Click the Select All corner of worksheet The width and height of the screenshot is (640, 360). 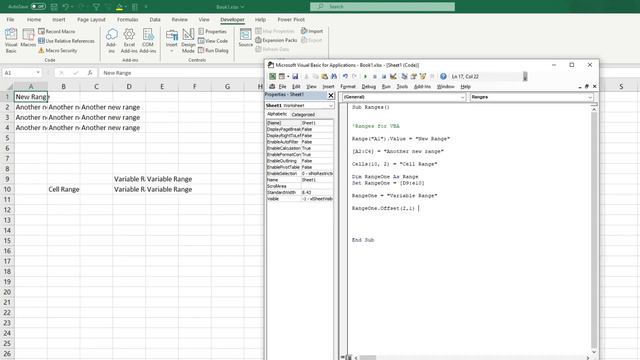pos(7,86)
